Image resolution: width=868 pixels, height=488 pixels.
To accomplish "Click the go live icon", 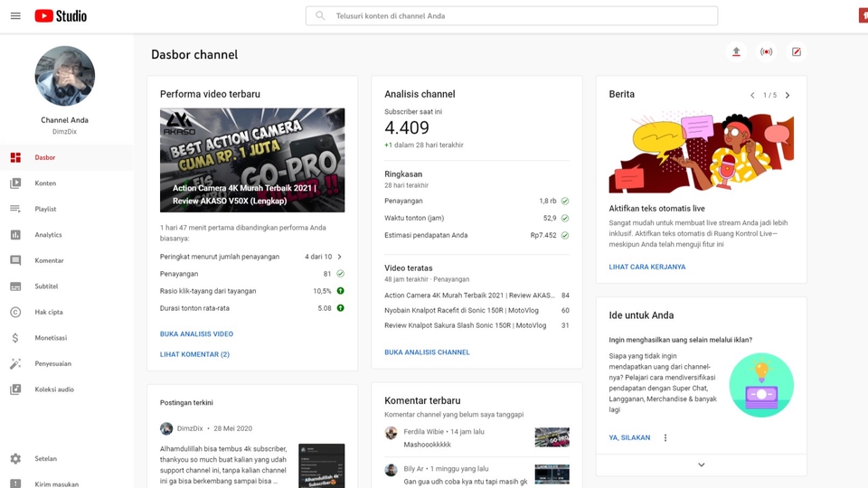I will [766, 52].
